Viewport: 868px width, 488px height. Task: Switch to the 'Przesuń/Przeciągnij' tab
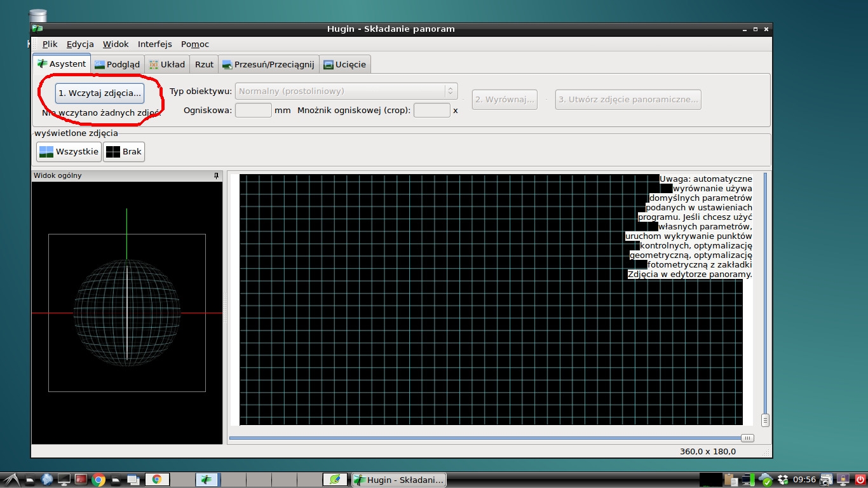coord(268,64)
